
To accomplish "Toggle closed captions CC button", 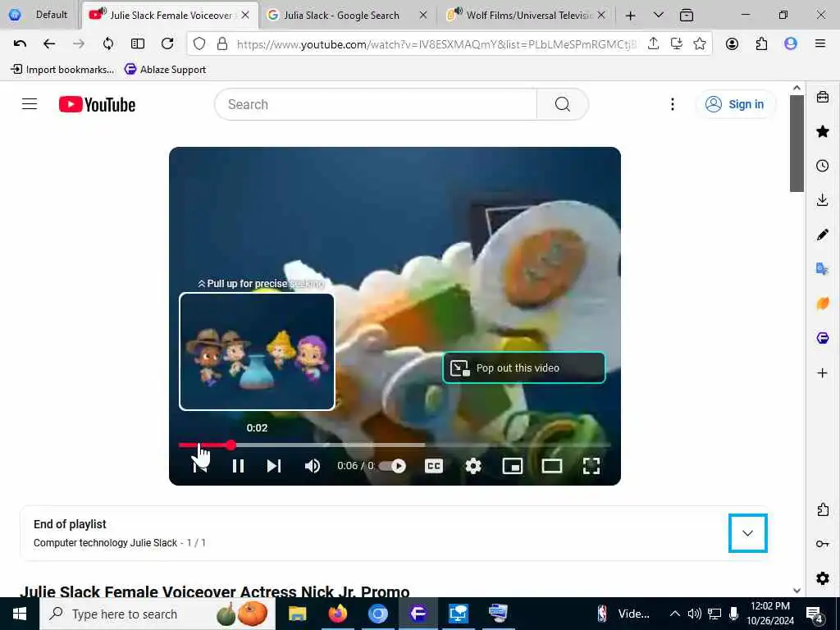I will pos(433,466).
